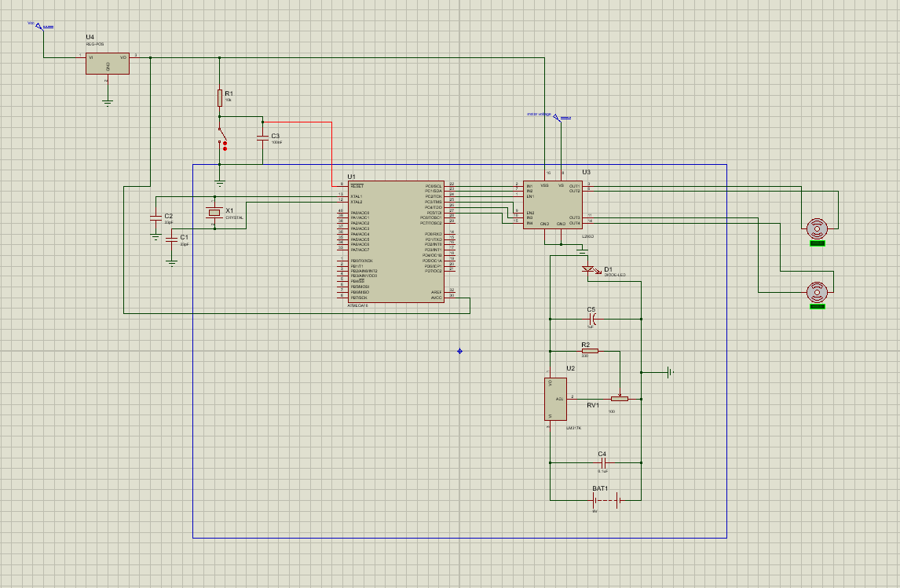Select ground symbol under capacitor C2
The image size is (900, 588).
pyautogui.click(x=155, y=237)
